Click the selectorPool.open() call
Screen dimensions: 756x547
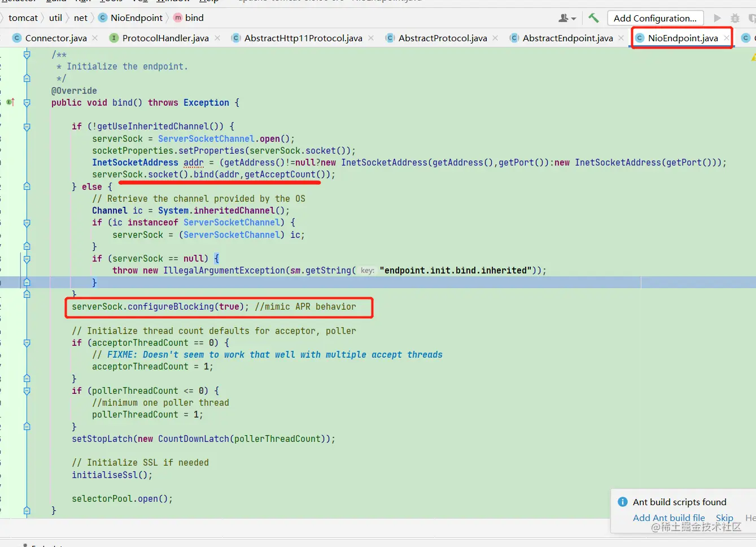pos(122,499)
